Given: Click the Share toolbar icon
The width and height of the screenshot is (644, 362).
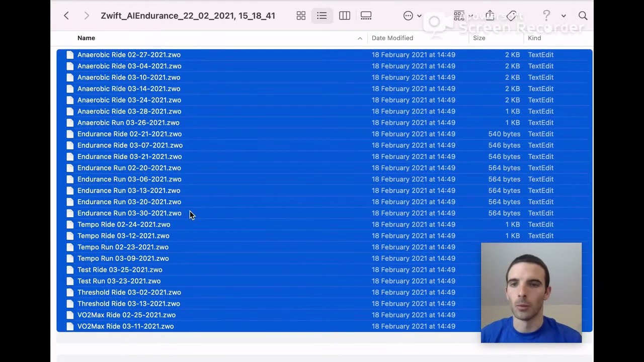Looking at the screenshot, I should [x=490, y=16].
